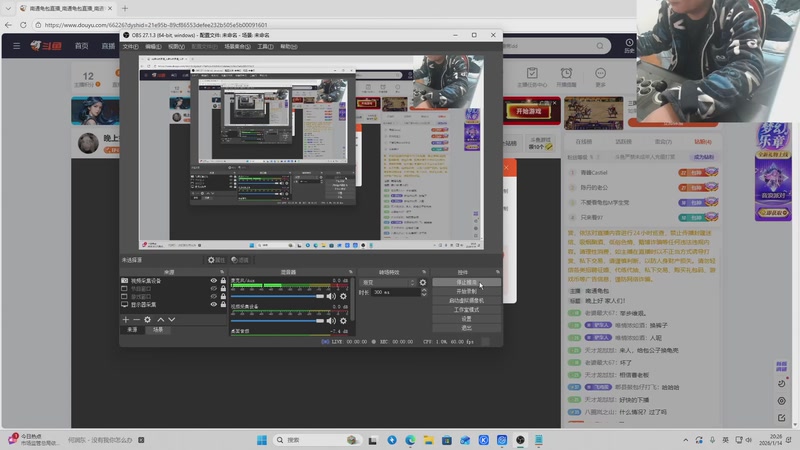Open source properties gear below the sources list

point(147,319)
